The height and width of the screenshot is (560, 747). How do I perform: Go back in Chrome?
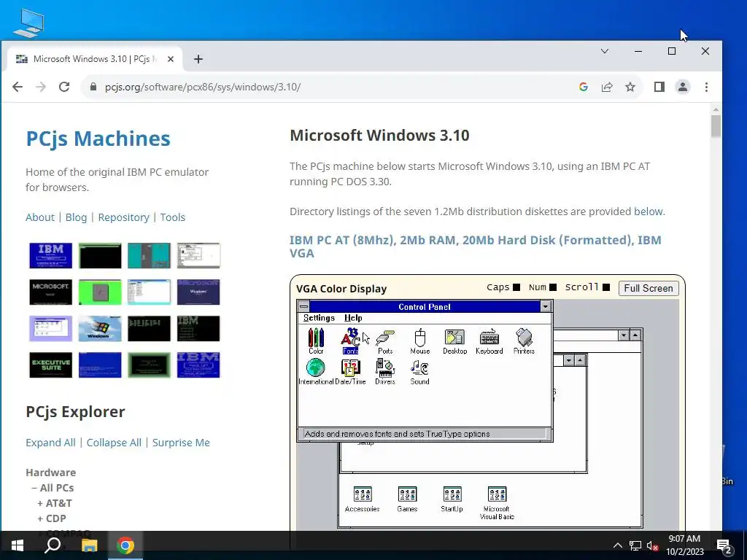tap(18, 87)
